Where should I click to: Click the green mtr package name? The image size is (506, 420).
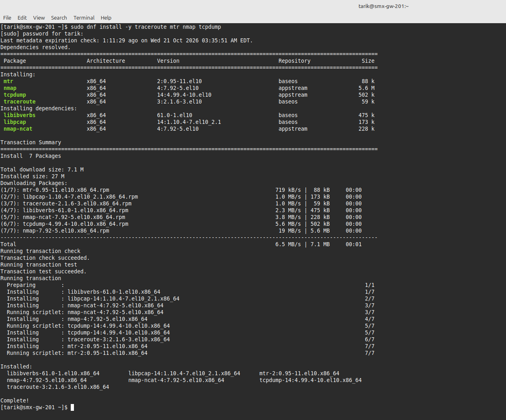pyautogui.click(x=8, y=81)
